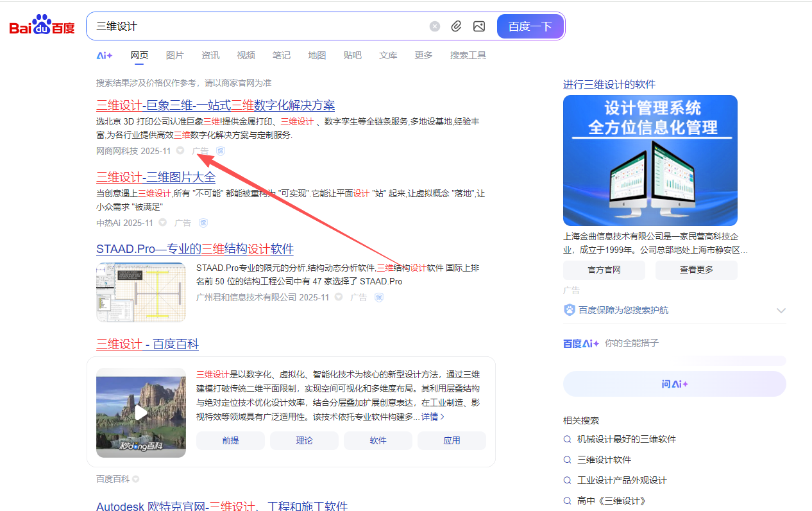
Task: Click inside the 三维设计 search input
Action: pyautogui.click(x=257, y=26)
